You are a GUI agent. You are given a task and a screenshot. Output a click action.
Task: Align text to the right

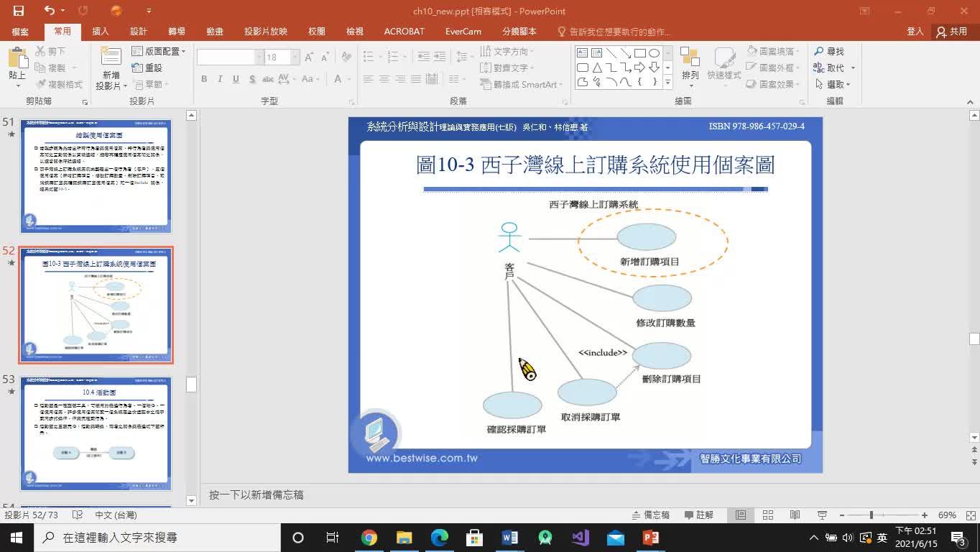(x=400, y=79)
